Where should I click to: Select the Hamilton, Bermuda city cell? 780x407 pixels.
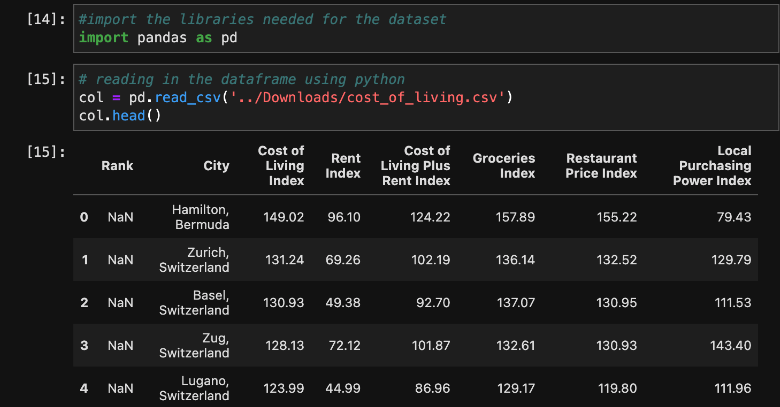coord(200,217)
